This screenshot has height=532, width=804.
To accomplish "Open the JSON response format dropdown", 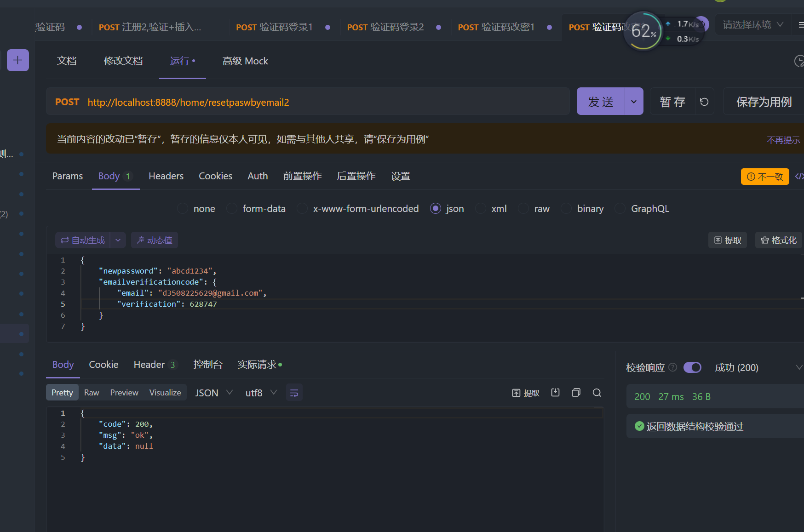I will pyautogui.click(x=214, y=393).
